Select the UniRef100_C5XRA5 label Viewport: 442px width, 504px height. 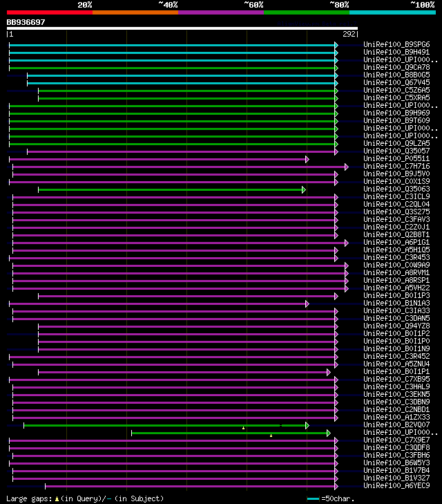coord(396,97)
